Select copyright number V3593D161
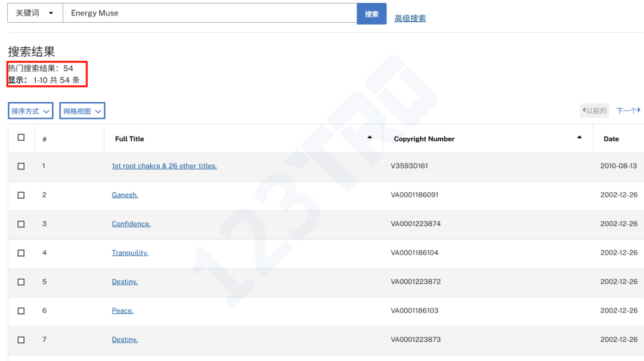The width and height of the screenshot is (644, 361). [x=409, y=166]
